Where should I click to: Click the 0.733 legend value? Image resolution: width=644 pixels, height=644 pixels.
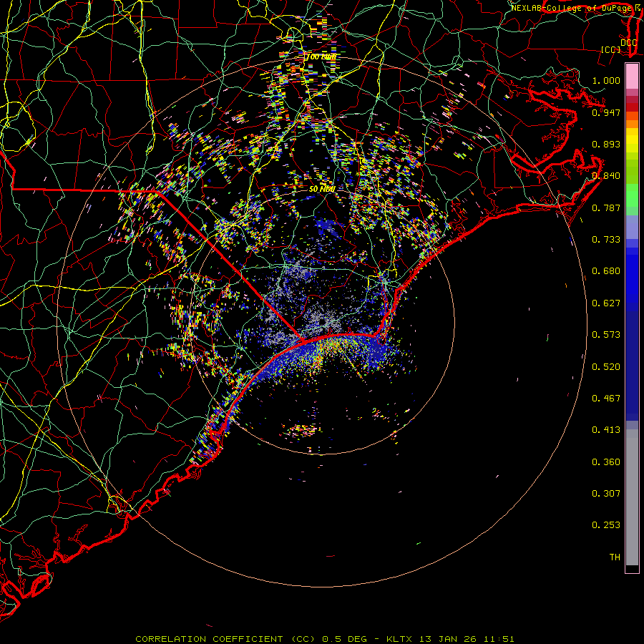click(606, 240)
